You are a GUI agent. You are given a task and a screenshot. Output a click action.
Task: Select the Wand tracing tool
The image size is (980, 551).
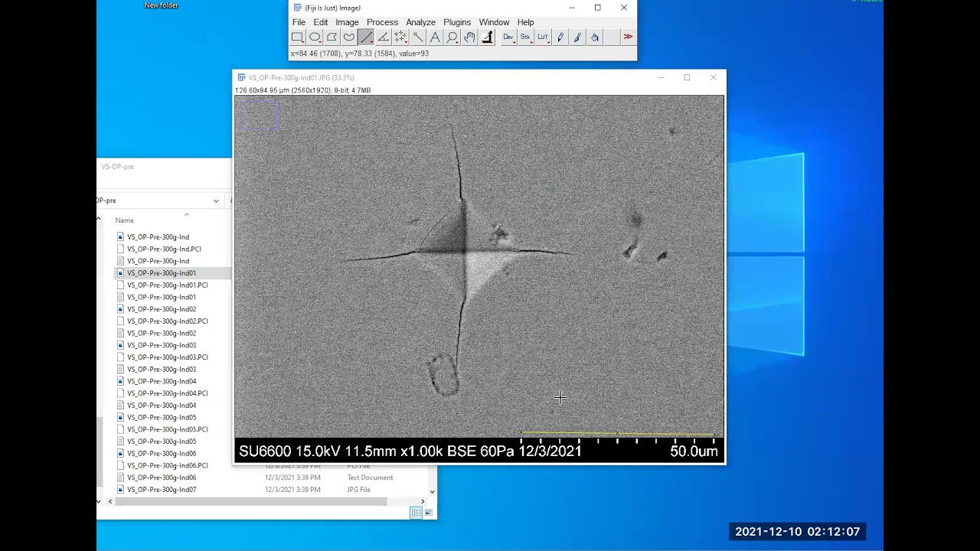tap(418, 37)
